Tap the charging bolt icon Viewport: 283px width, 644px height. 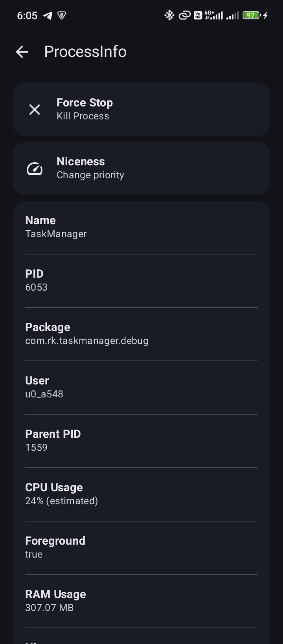pos(266,15)
